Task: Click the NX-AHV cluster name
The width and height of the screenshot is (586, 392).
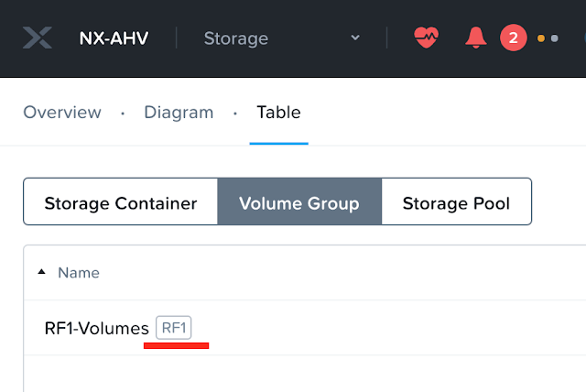Action: click(114, 38)
